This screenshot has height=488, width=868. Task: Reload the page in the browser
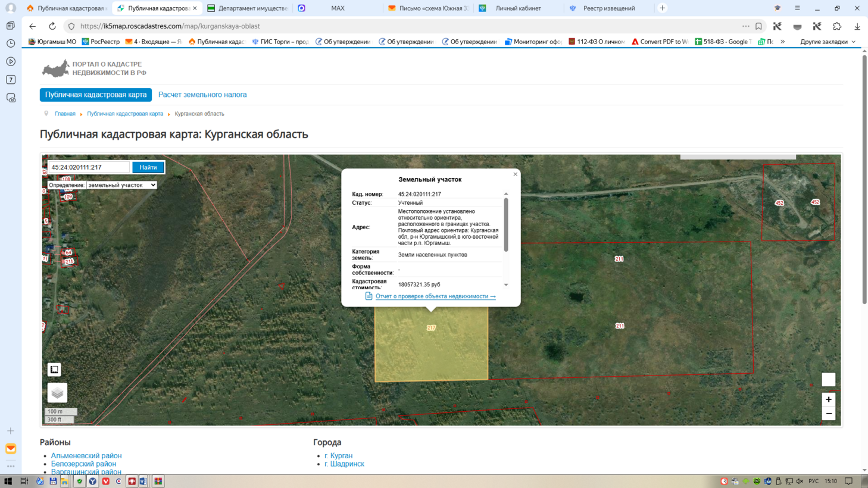pyautogui.click(x=52, y=26)
